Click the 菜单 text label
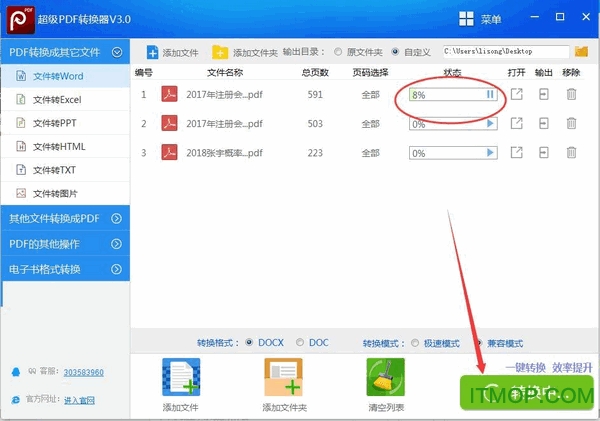 491,19
